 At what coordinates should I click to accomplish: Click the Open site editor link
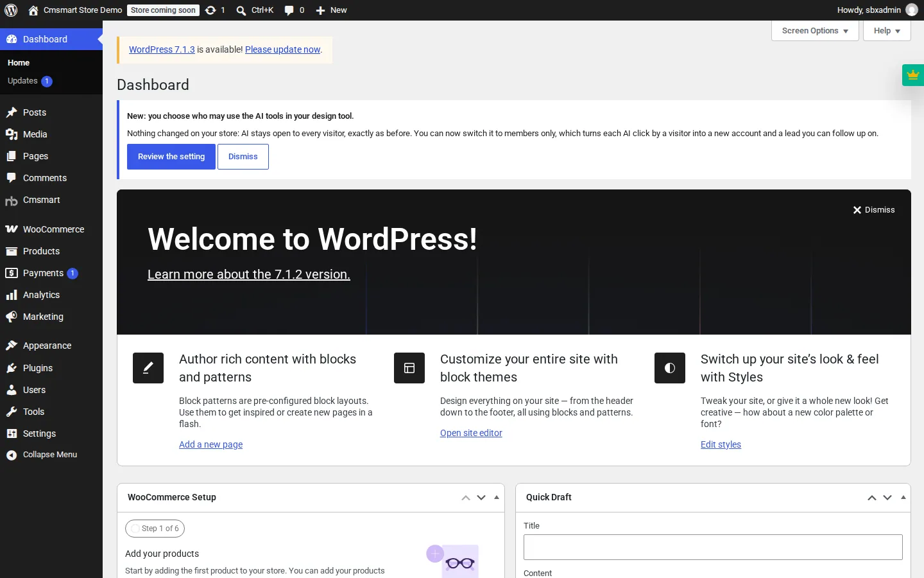click(471, 433)
